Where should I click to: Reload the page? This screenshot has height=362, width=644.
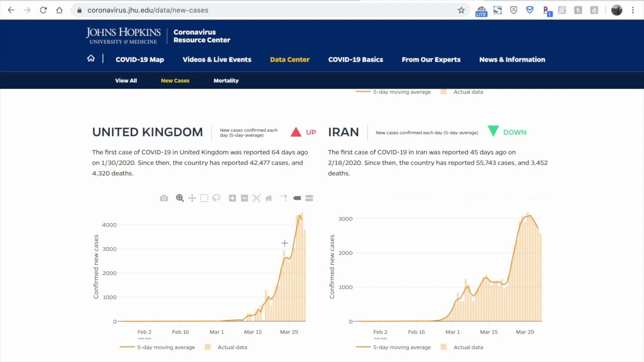[43, 10]
